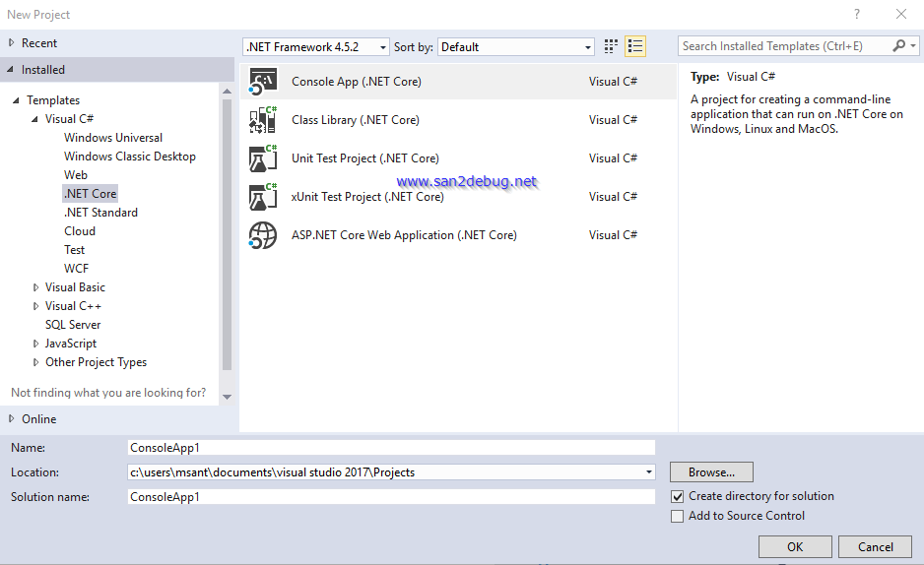Click the search magnifier icon
924x565 pixels.
pos(899,46)
